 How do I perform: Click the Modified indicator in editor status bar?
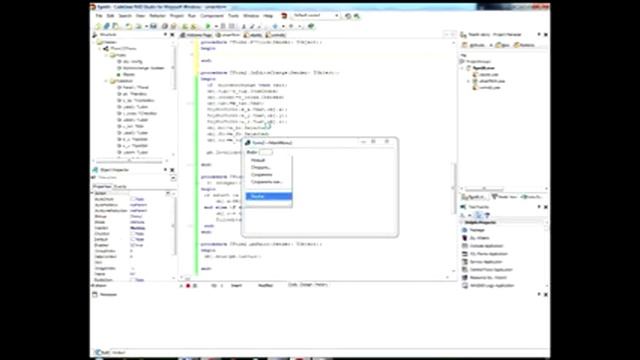pyautogui.click(x=265, y=286)
